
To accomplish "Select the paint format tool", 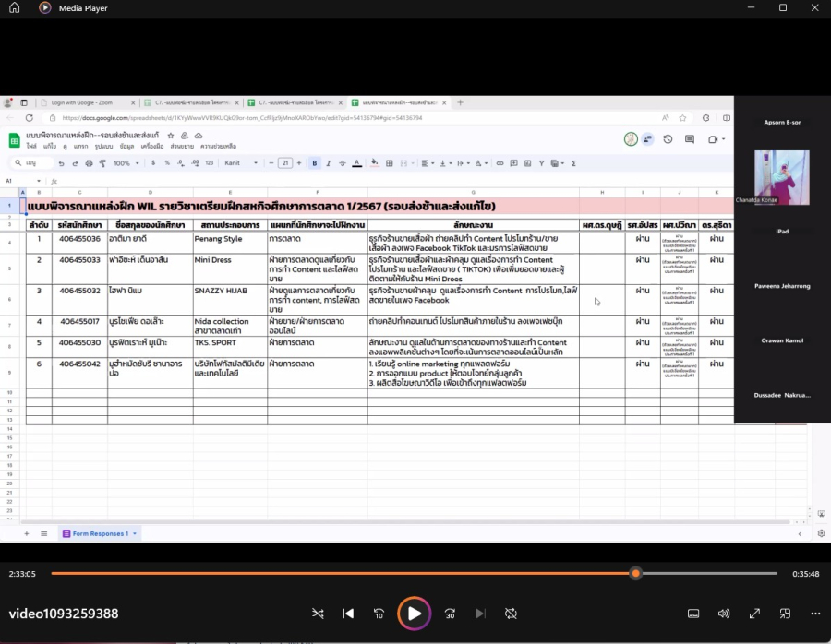I will (102, 163).
